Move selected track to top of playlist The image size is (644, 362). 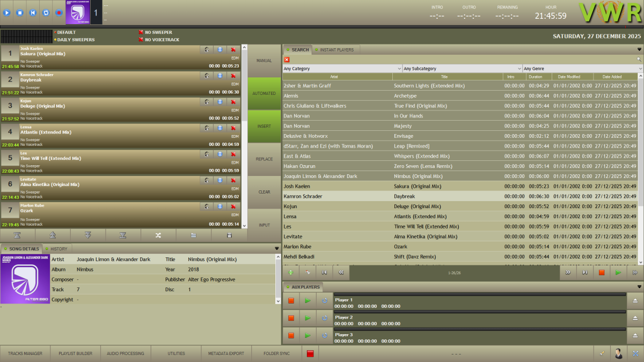tap(18, 236)
